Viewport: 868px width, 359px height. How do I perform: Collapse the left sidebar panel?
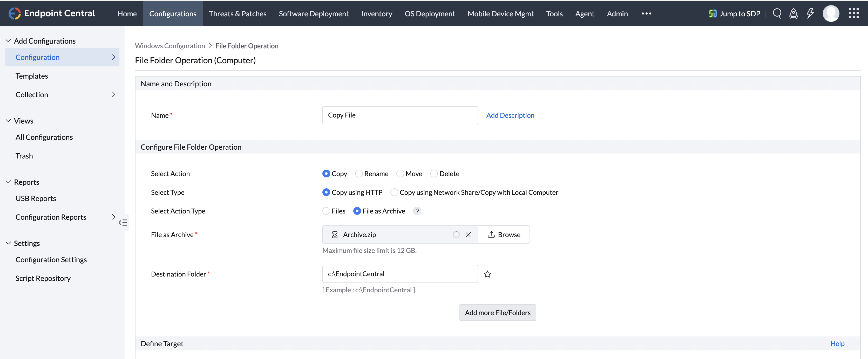123,223
